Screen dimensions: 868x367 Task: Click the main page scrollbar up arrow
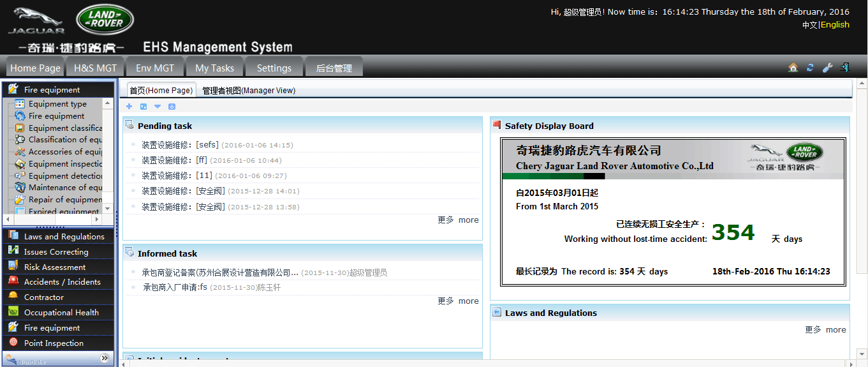click(860, 84)
